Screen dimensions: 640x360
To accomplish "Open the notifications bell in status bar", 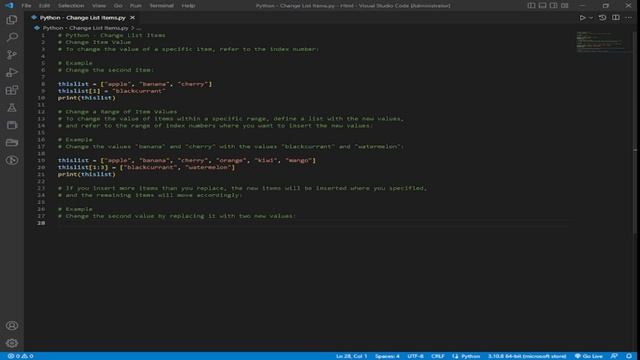I will tap(629, 356).
